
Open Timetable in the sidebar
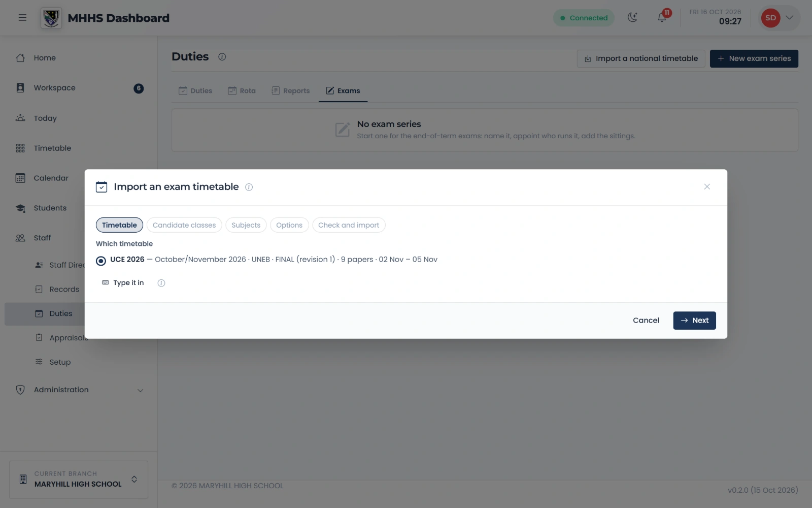(79, 148)
